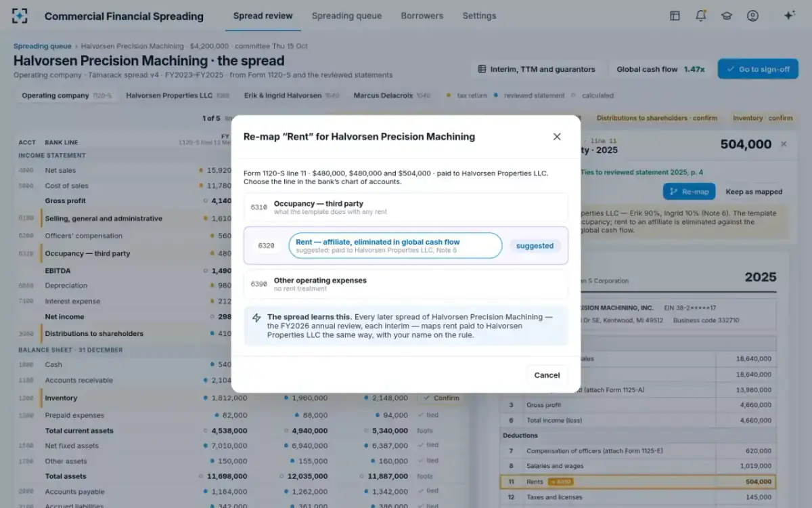Open the notifications bell

coord(701,16)
